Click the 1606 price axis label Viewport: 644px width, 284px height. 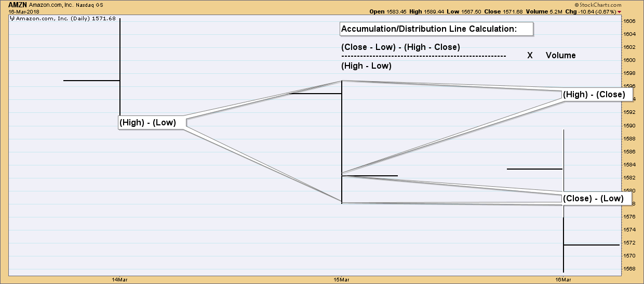tap(629, 21)
